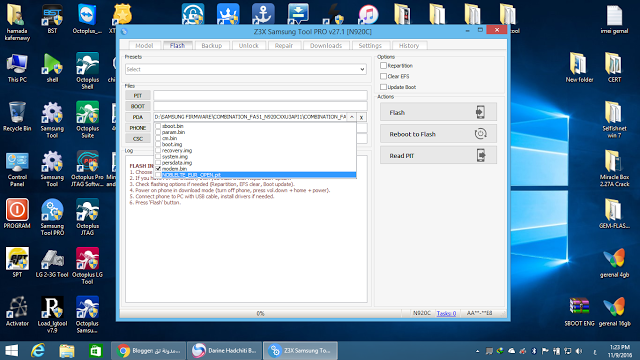Open the SBOOT ENG archive icon
Viewport: 640px width, 360px height.
point(579,312)
